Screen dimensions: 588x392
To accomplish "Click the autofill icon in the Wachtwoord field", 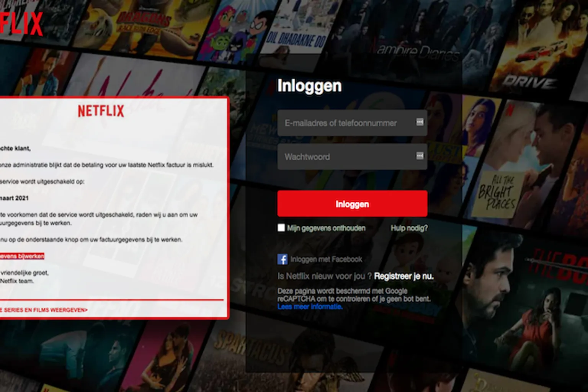I will point(420,156).
